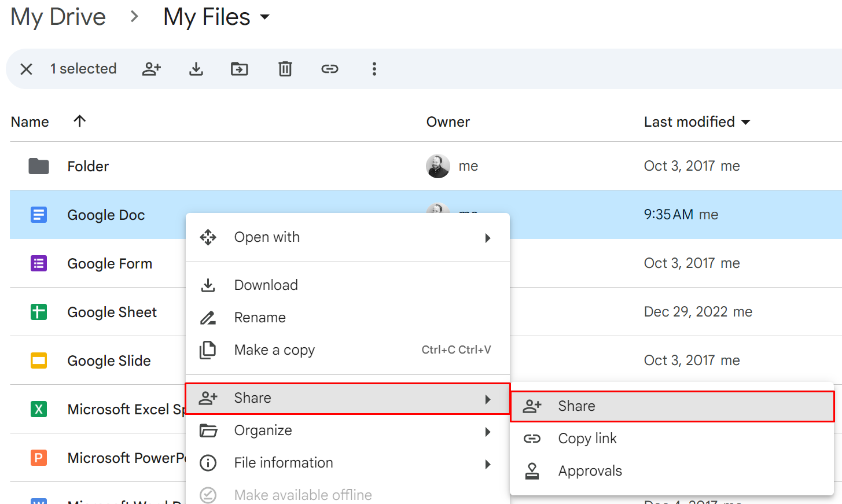The height and width of the screenshot is (504, 842).
Task: Click the blue Google Doc file icon
Action: point(39,215)
